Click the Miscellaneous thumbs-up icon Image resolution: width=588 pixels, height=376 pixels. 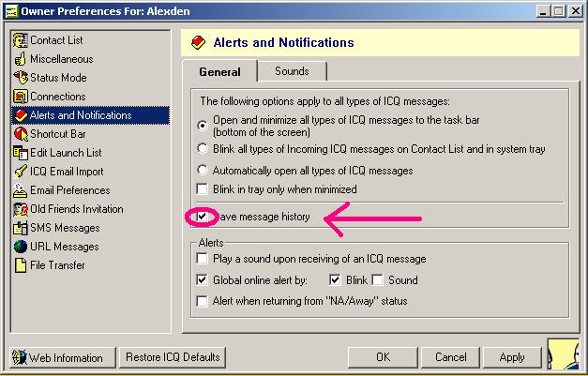[21, 59]
